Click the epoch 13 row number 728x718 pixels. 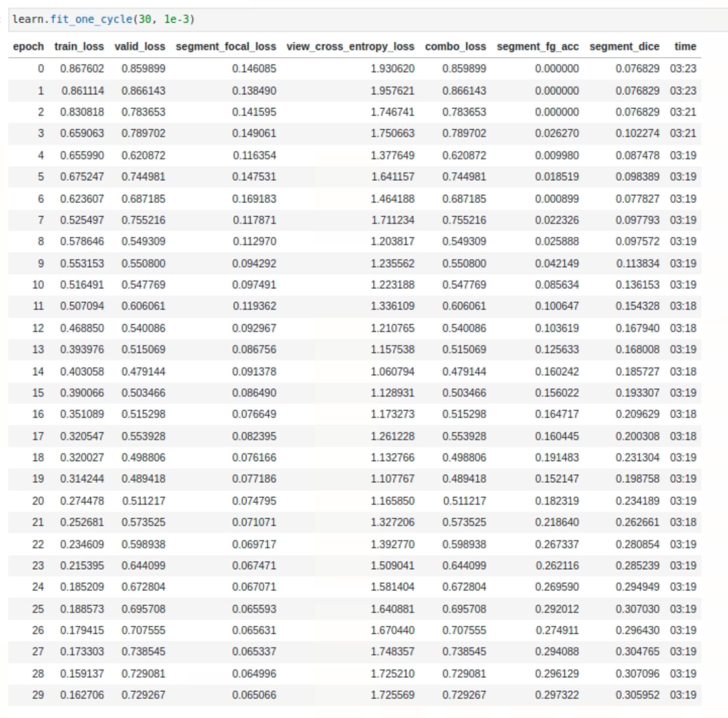[x=38, y=350]
